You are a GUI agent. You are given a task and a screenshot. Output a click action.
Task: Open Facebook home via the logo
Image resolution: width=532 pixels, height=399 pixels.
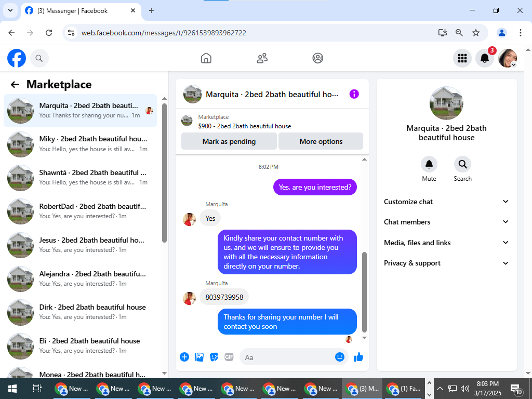tap(17, 58)
